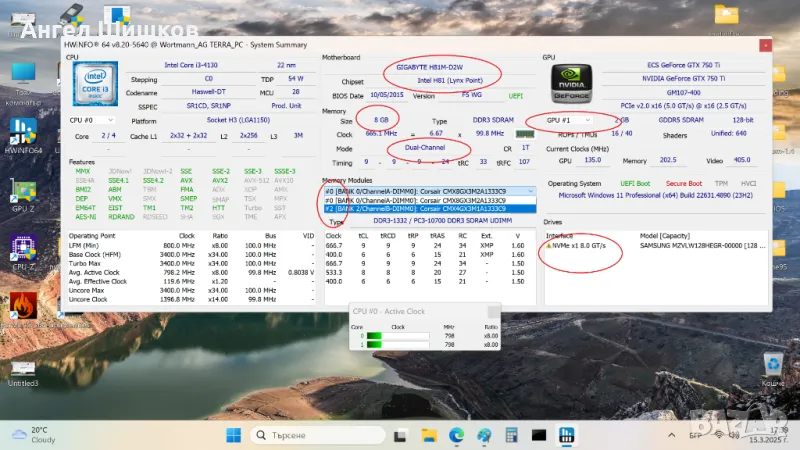The height and width of the screenshot is (450, 800).
Task: Select second BANK 0 Corsair CMX8GX3M2A1333C9 entry
Action: click(x=430, y=200)
